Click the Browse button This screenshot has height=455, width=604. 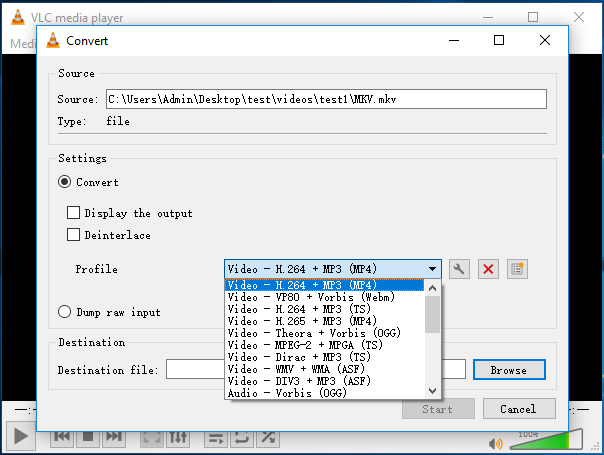[x=509, y=370]
